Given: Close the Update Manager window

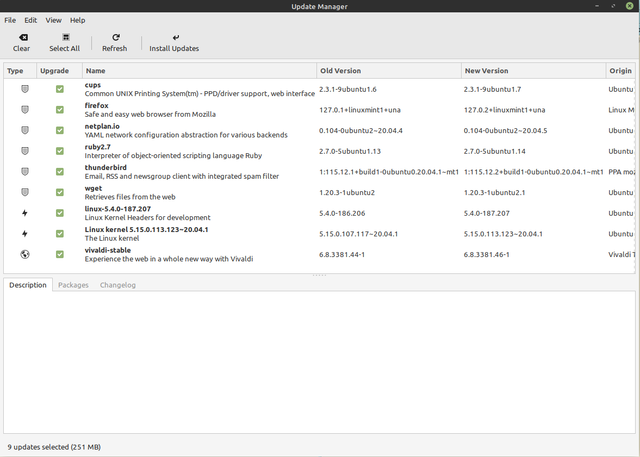Looking at the screenshot, I should pos(630,6).
